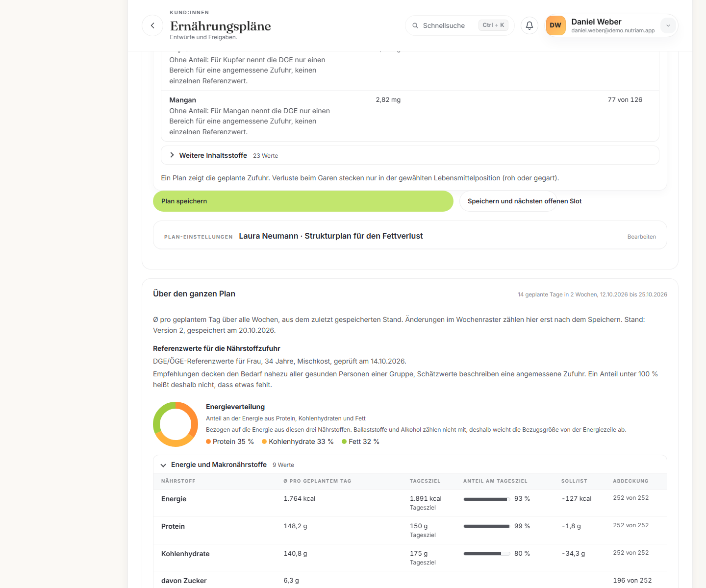Click the green Fett 32 % legend dot
This screenshot has width=706, height=588.
344,441
